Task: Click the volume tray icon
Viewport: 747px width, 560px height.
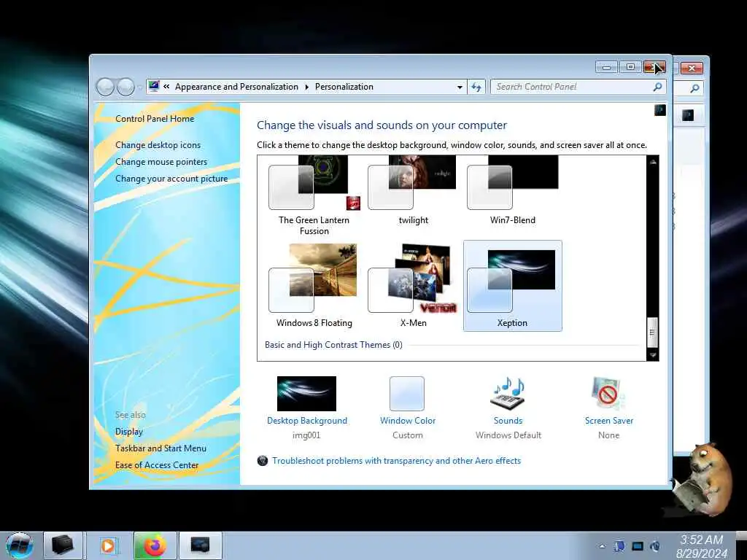Action: (x=655, y=546)
